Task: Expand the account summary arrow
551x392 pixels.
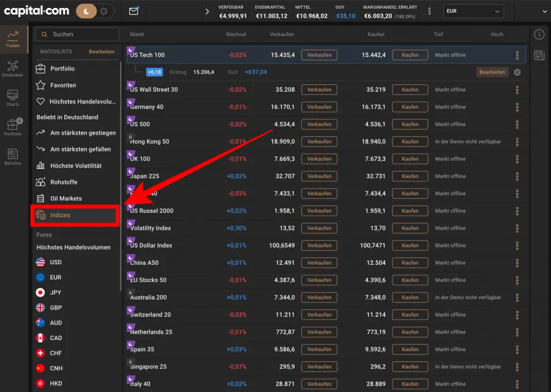Action: tap(207, 11)
